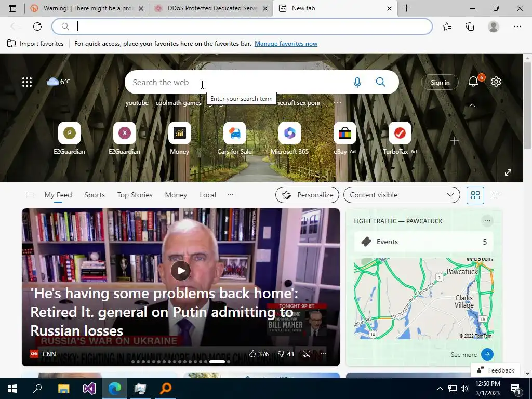
Task: Click the Sign in button
Action: click(x=440, y=83)
